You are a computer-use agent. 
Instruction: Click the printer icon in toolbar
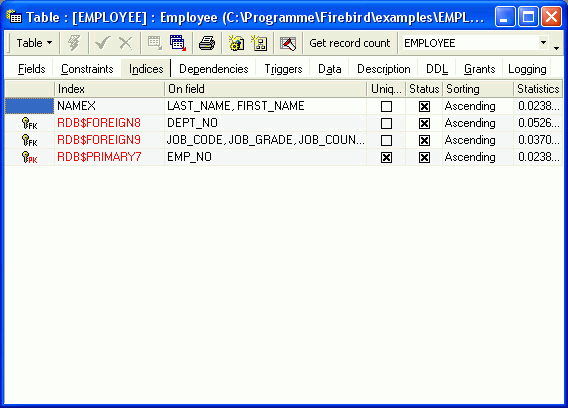pyautogui.click(x=207, y=43)
